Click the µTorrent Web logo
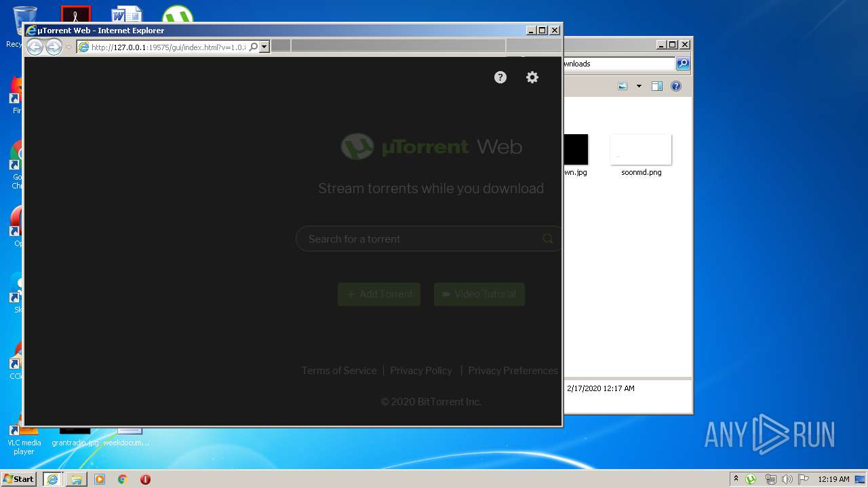 [431, 146]
